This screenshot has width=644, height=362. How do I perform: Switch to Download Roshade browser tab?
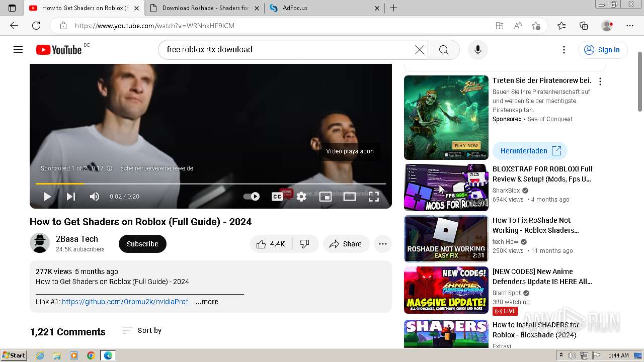pos(205,8)
